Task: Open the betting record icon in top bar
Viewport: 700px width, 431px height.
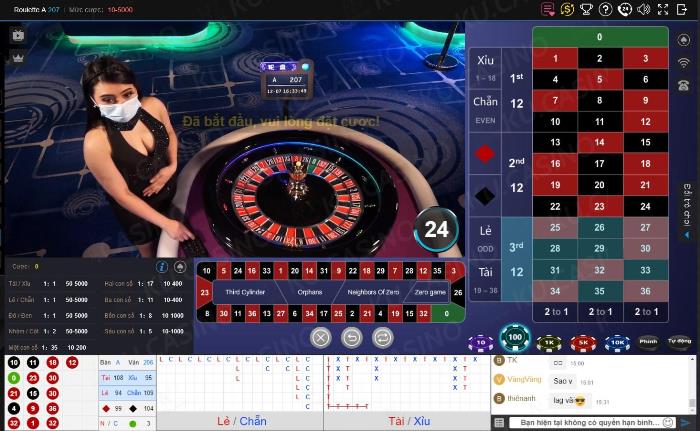Action: tap(547, 9)
